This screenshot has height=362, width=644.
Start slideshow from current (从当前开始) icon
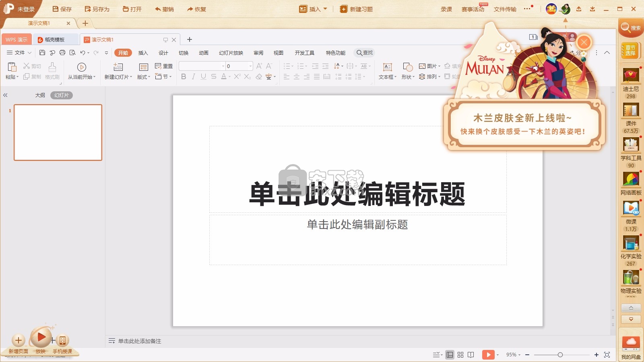[x=82, y=67]
